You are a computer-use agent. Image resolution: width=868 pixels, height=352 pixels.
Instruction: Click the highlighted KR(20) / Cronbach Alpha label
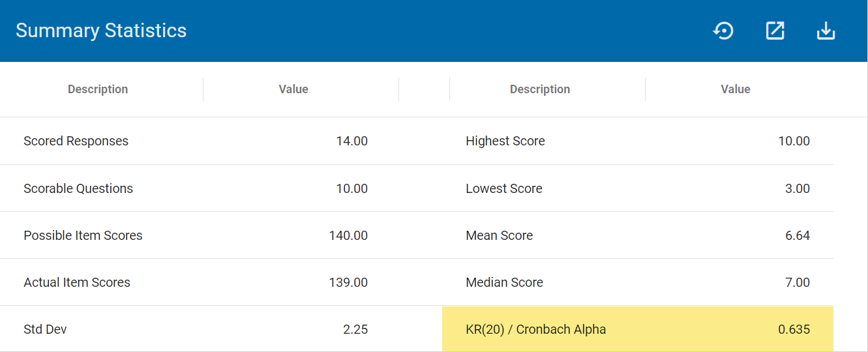(536, 329)
